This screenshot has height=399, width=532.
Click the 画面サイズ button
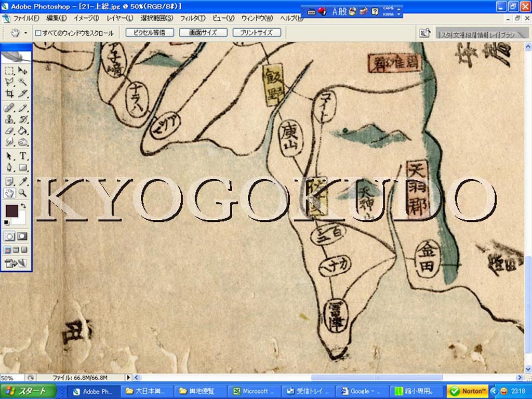[x=203, y=33]
